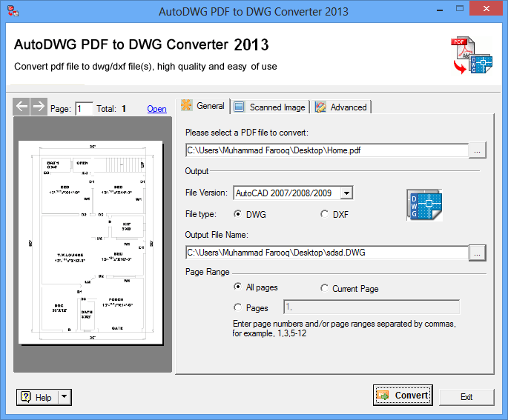Click the Output File Name field
508x420 pixels.
pyautogui.click(x=327, y=253)
